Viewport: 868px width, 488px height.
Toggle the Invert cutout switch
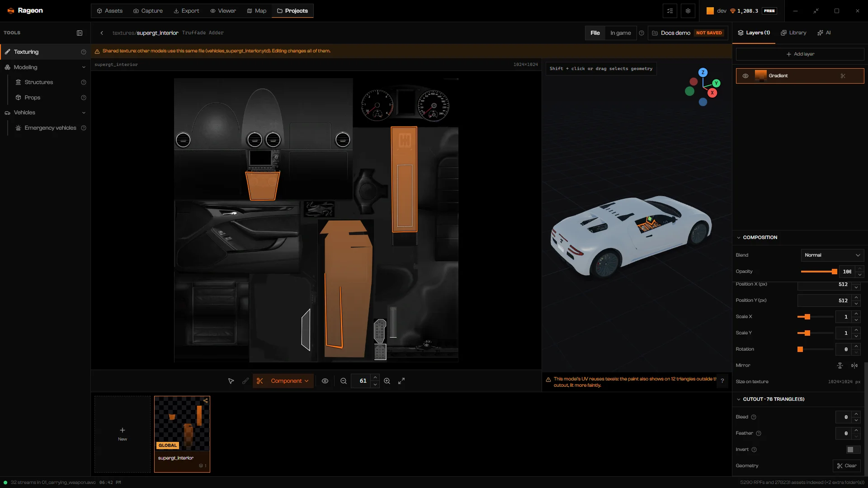point(853,450)
